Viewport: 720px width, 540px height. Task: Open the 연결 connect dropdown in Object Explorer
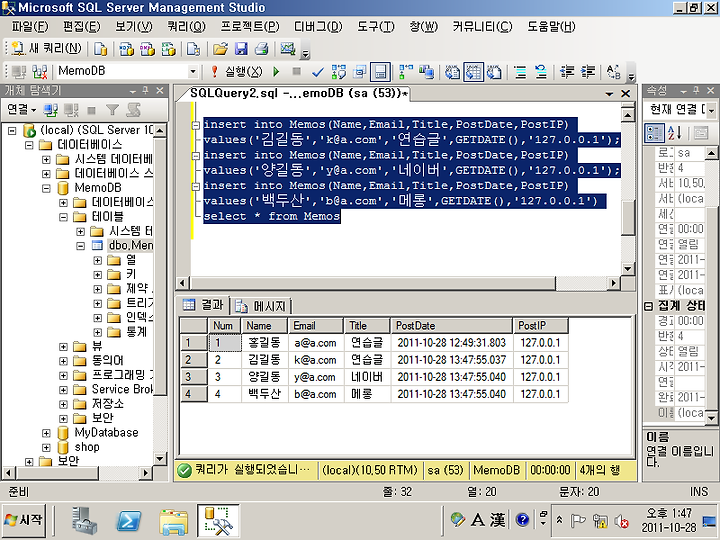21,110
